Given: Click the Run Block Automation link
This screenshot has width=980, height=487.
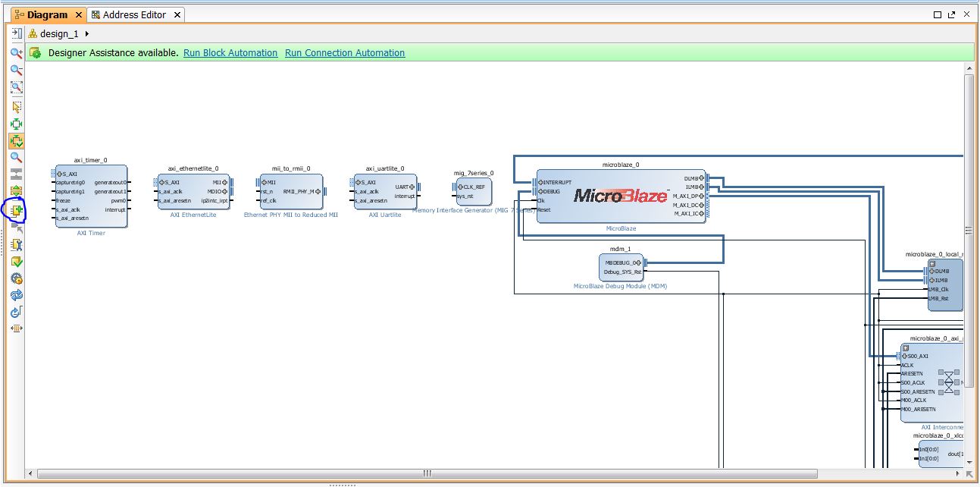Looking at the screenshot, I should pos(230,53).
